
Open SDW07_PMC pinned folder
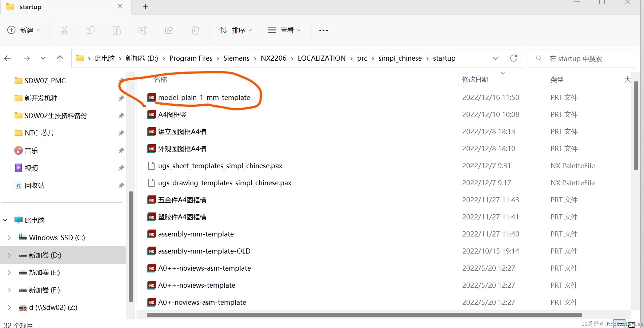[x=45, y=81]
